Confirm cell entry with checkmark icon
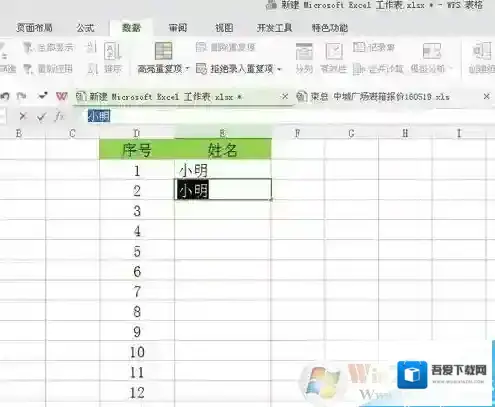495x407 pixels. [x=41, y=116]
